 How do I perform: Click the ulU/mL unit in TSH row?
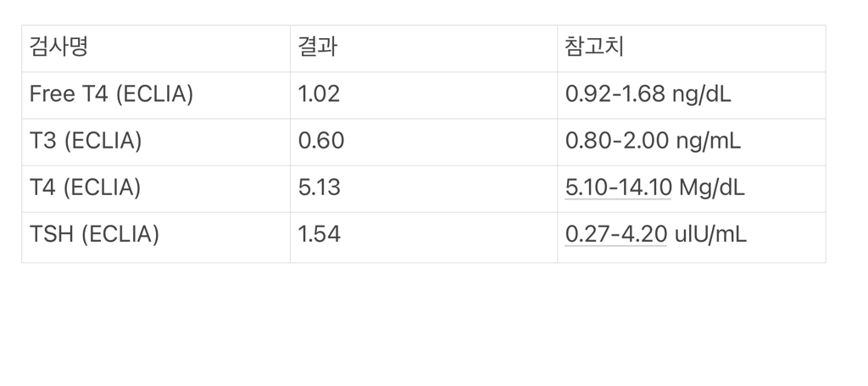tap(711, 234)
